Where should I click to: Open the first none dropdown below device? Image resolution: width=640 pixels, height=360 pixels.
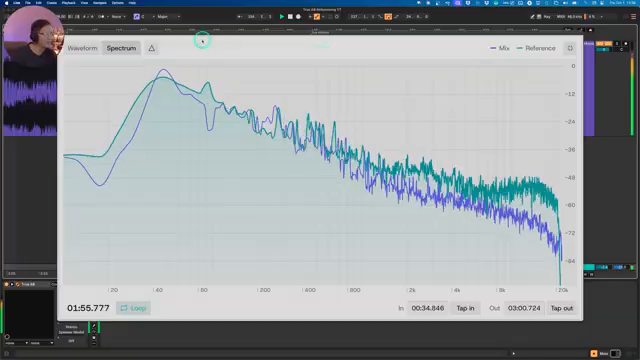tap(16, 343)
